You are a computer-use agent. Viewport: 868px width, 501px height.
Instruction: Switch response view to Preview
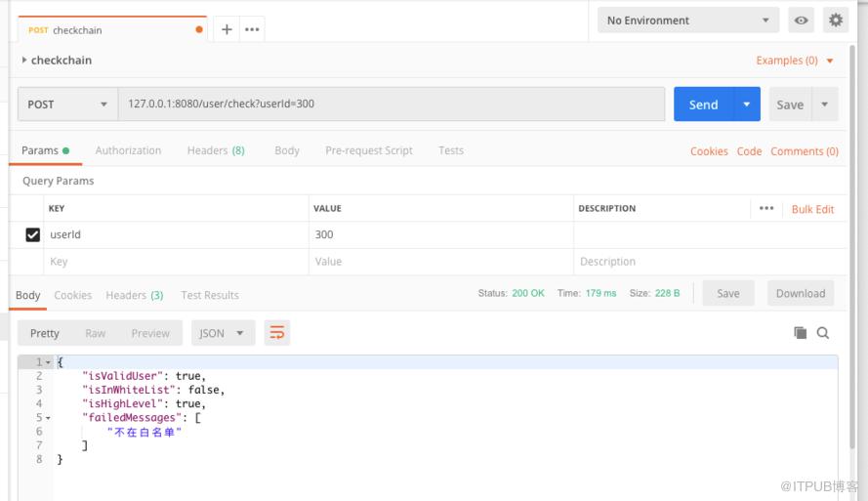(150, 333)
